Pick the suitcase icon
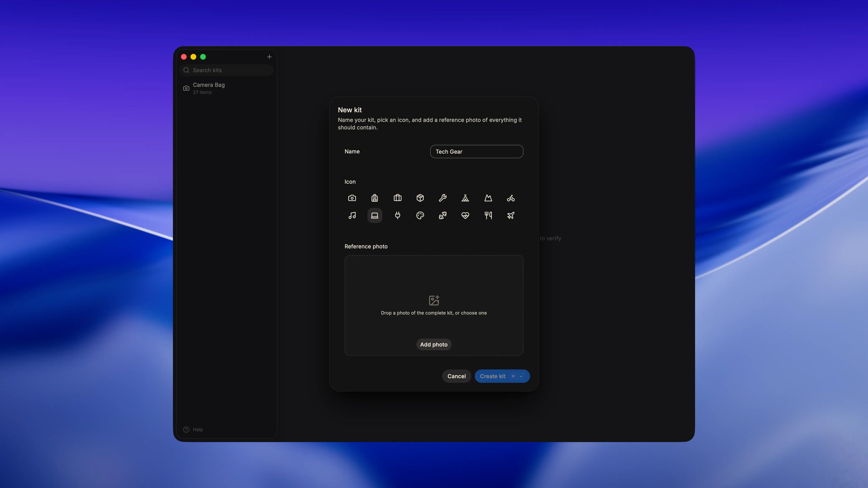This screenshot has height=488, width=868. 397,198
